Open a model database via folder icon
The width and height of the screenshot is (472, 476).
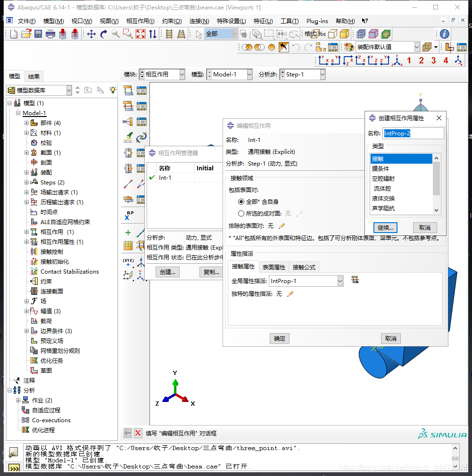(x=26, y=33)
